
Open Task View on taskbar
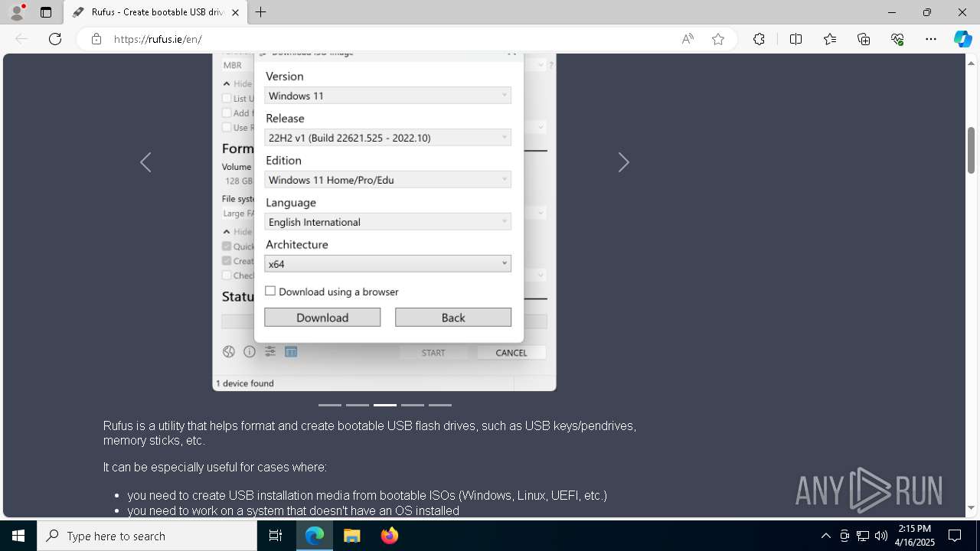pos(276,536)
